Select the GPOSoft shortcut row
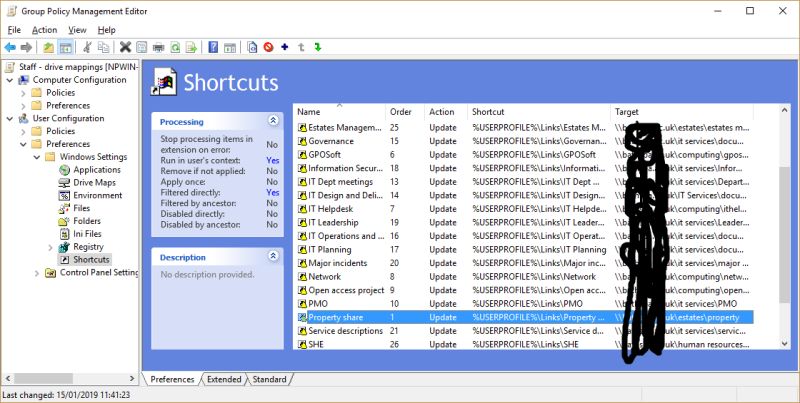 click(523, 155)
